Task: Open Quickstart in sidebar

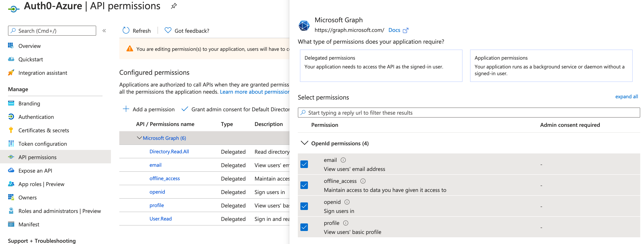Action: [31, 59]
